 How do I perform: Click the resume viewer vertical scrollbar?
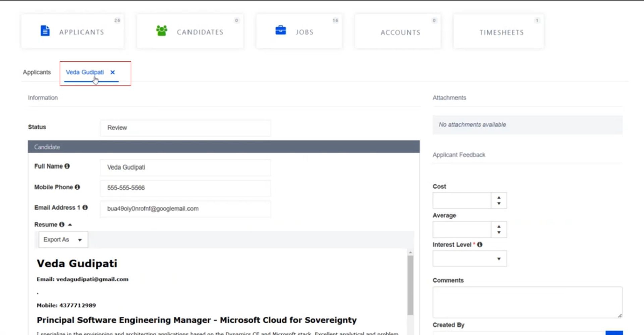point(410,285)
